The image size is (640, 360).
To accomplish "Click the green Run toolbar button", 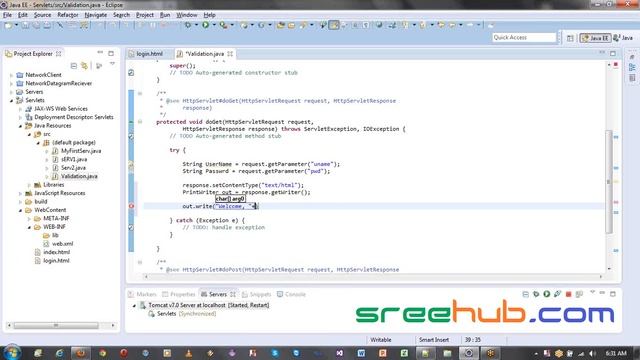I will pos(205,25).
